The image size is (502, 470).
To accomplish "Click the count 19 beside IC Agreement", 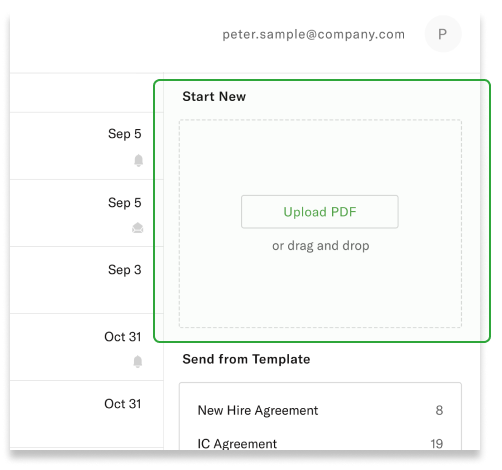I will coord(436,444).
